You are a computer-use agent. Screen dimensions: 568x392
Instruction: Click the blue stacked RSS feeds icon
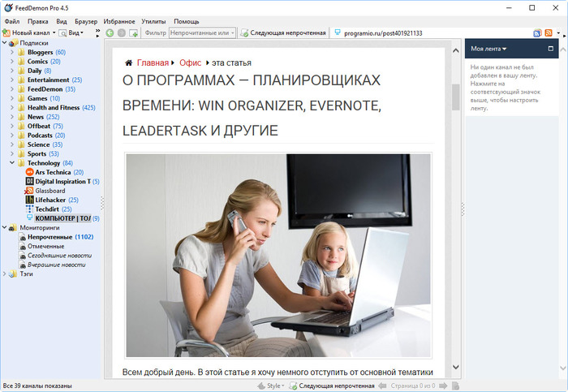click(x=537, y=33)
